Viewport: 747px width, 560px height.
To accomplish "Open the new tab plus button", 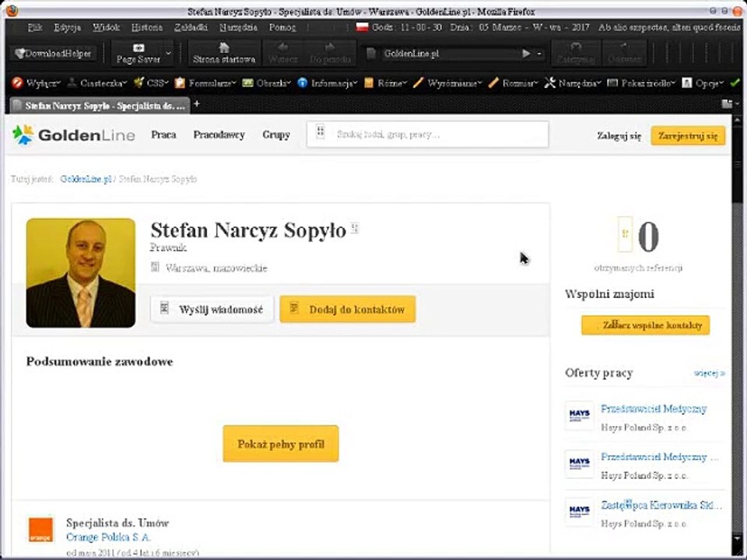I will 196,103.
